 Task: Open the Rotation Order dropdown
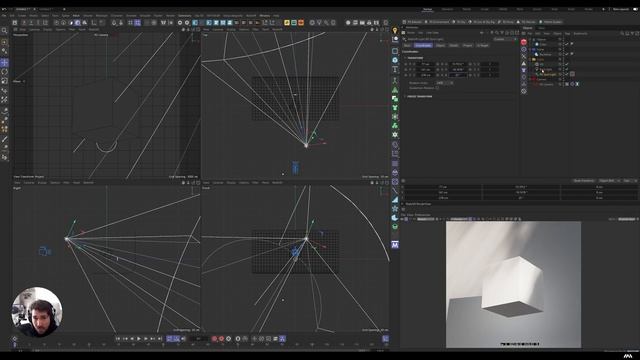[445, 83]
